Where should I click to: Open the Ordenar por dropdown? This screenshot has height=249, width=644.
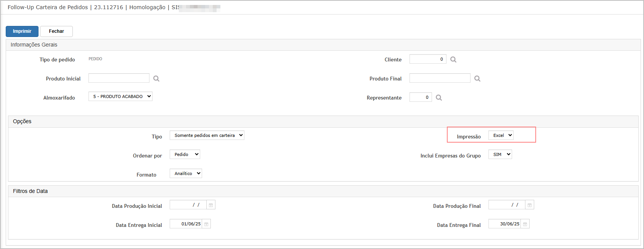coord(185,154)
